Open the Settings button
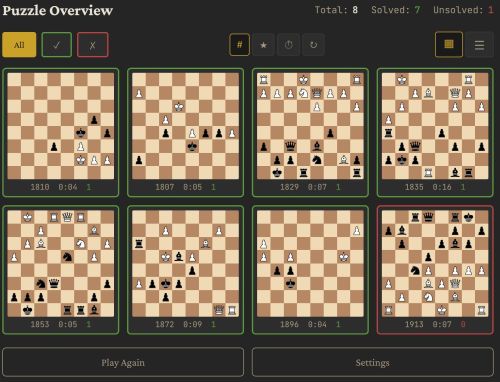This screenshot has width=500, height=382. [372, 362]
